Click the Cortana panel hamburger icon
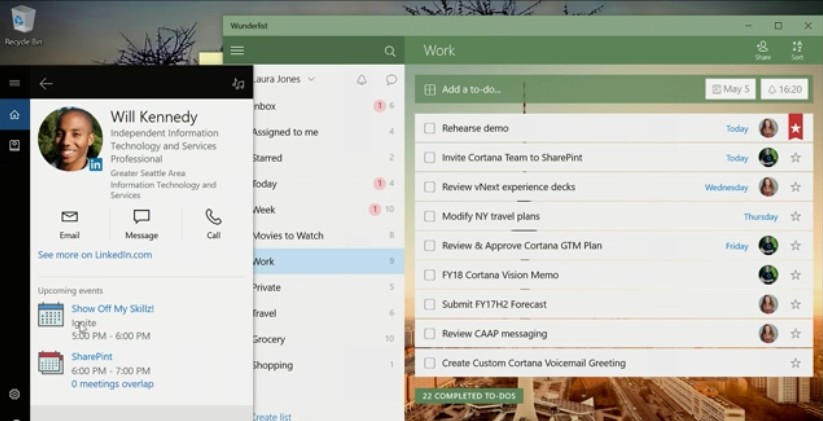Screen dimensions: 823x421 click(x=15, y=83)
